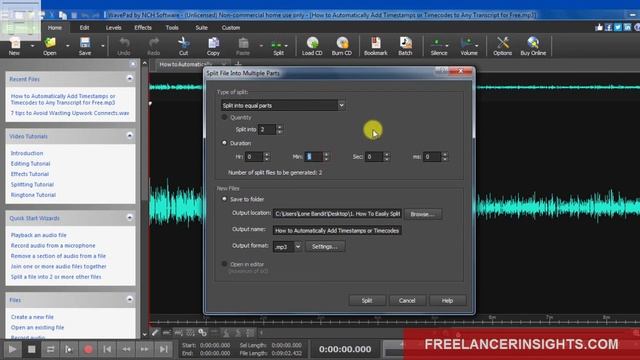The image size is (640, 360).
Task: Select the Duration radio button
Action: pos(224,143)
